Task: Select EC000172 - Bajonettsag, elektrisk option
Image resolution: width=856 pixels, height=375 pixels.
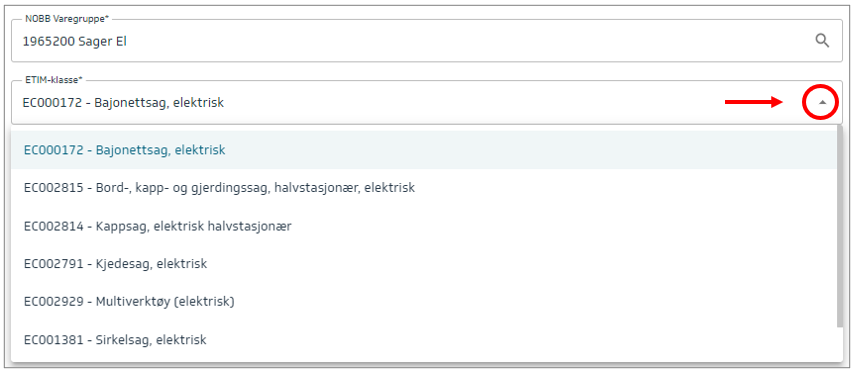Action: tap(424, 150)
